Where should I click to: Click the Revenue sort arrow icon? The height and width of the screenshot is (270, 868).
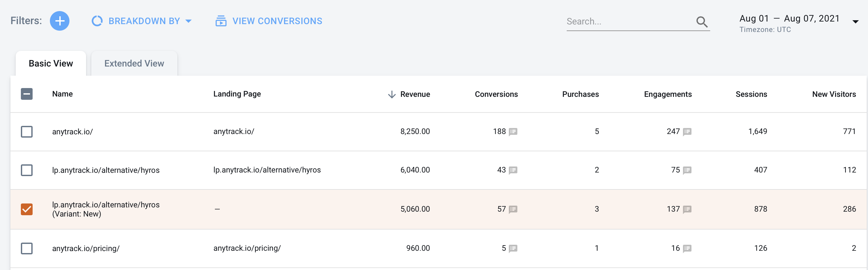click(x=391, y=94)
